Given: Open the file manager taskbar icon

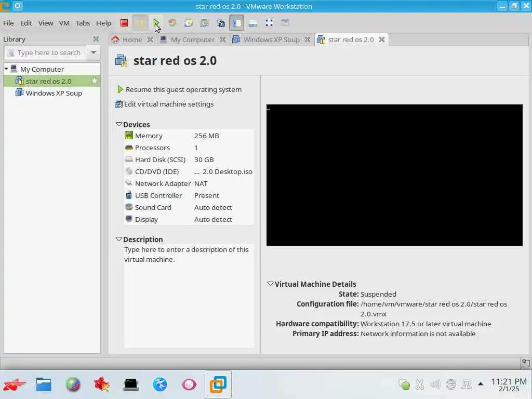Looking at the screenshot, I should (x=44, y=384).
